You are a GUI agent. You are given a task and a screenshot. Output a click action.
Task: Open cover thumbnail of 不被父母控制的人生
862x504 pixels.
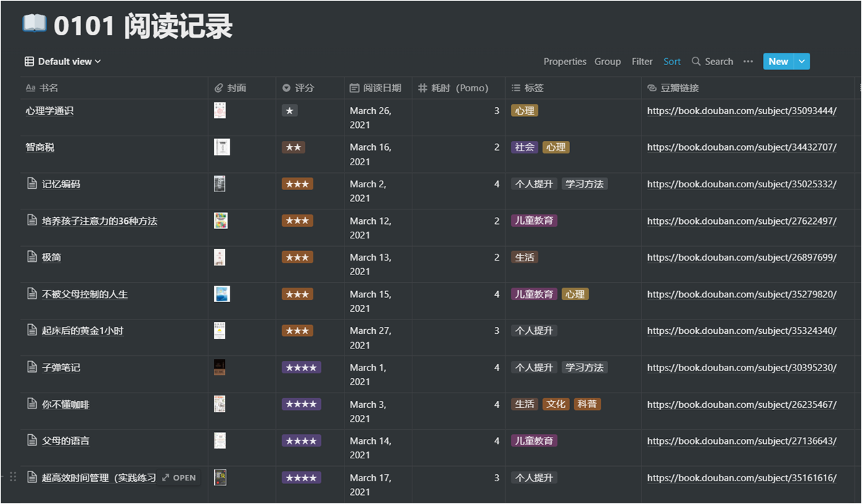[221, 294]
